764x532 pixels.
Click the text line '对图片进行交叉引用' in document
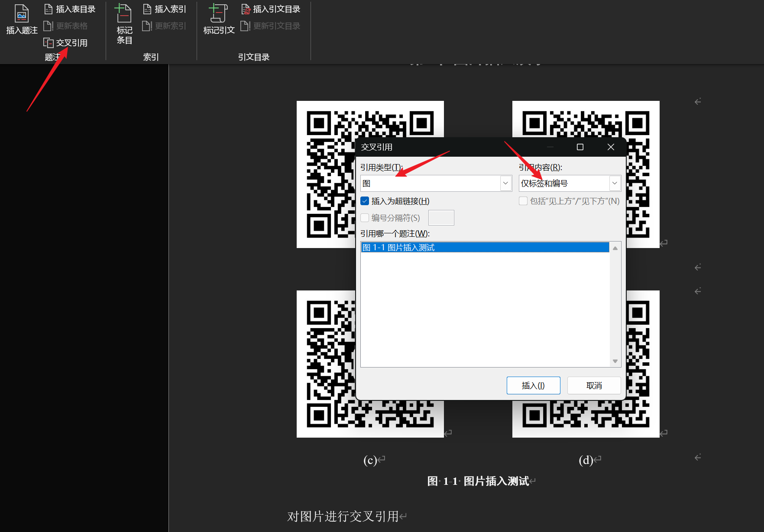[343, 516]
